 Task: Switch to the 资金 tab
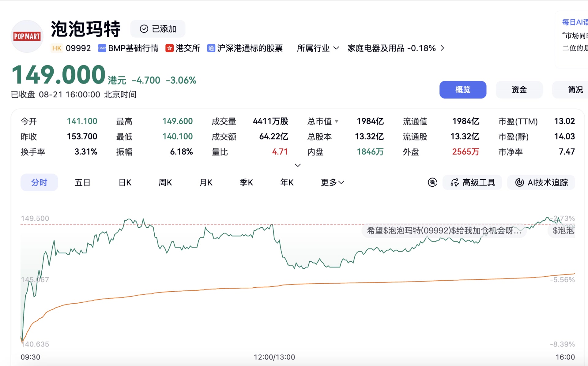tap(519, 90)
